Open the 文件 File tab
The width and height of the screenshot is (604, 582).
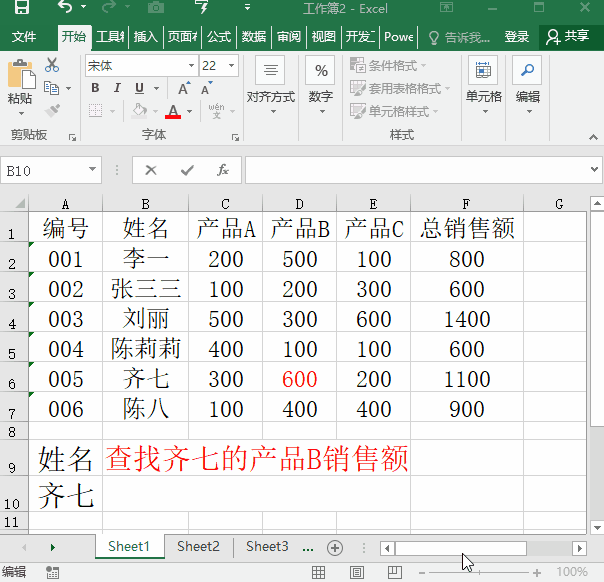pos(24,37)
